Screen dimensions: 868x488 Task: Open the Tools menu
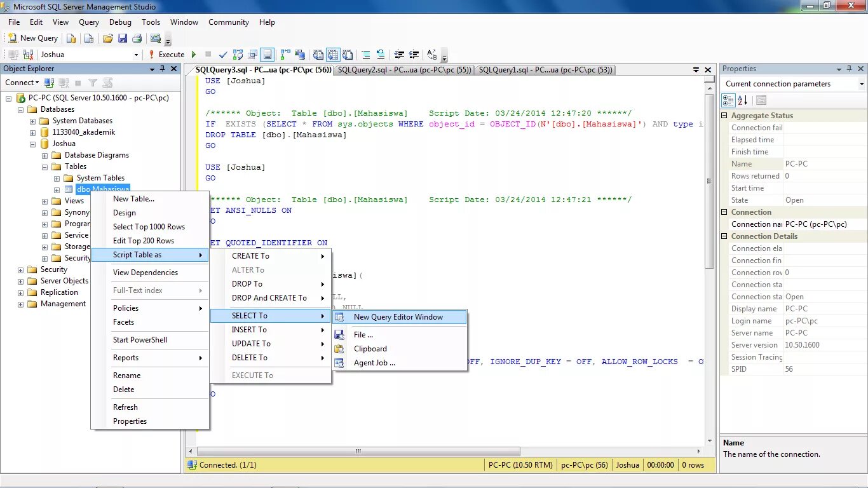[151, 22]
